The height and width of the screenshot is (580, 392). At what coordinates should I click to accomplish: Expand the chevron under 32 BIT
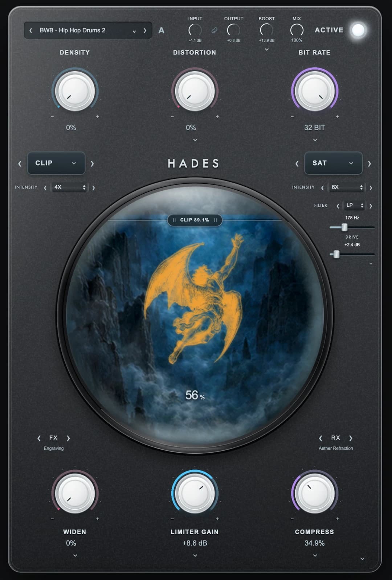[315, 140]
